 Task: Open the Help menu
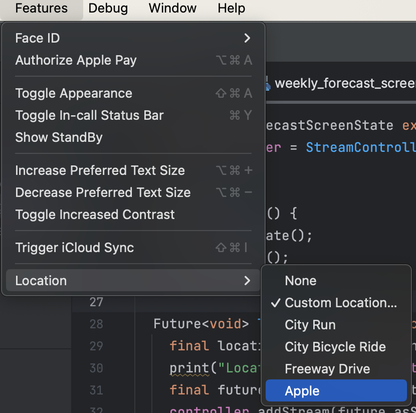click(231, 8)
